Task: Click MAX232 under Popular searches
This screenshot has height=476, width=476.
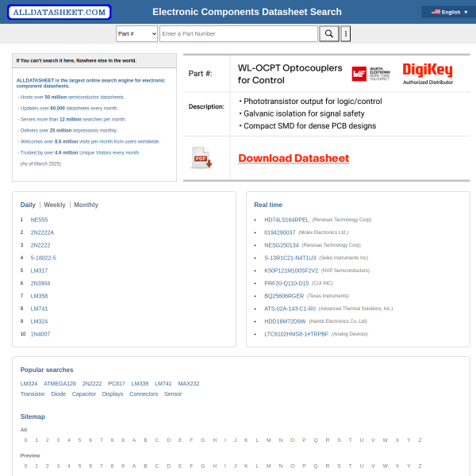Action: (189, 384)
